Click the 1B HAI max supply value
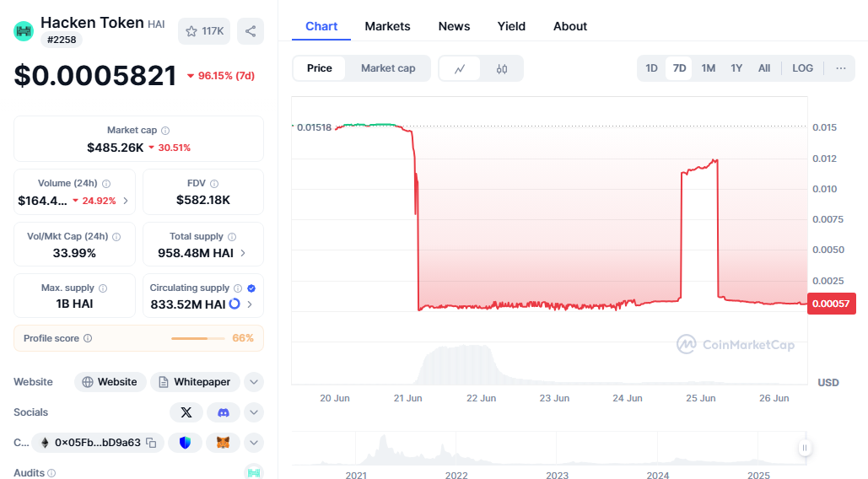The image size is (868, 479). [74, 304]
